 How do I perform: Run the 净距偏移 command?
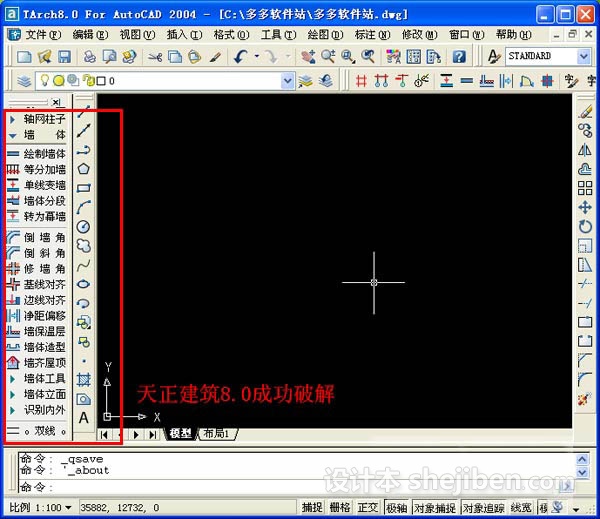pos(37,316)
